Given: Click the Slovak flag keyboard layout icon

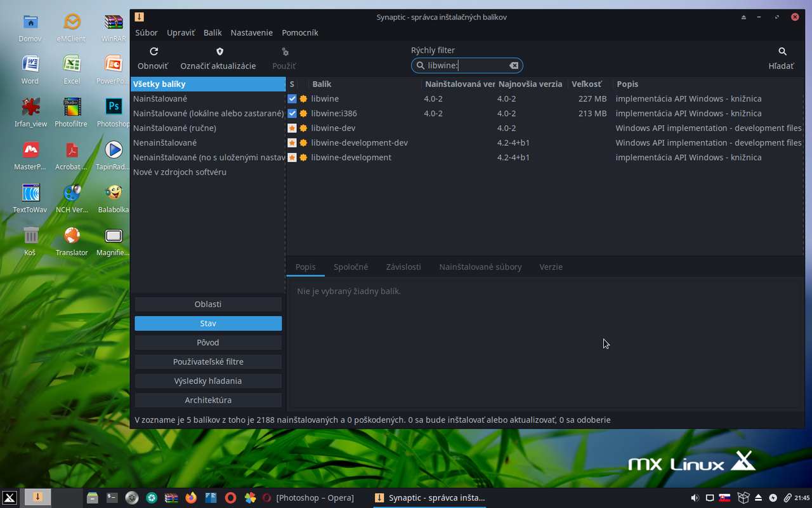Looking at the screenshot, I should 724,498.
